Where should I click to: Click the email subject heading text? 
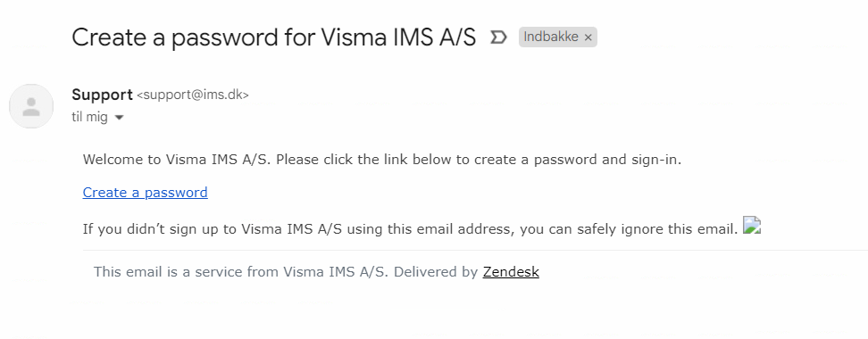273,37
